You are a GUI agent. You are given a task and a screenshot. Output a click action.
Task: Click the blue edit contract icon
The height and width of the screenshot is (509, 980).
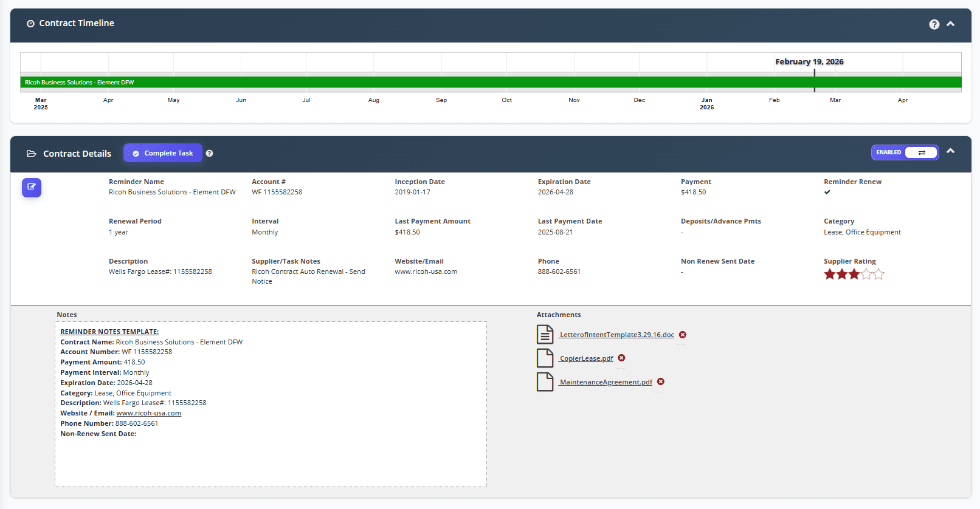click(x=32, y=187)
